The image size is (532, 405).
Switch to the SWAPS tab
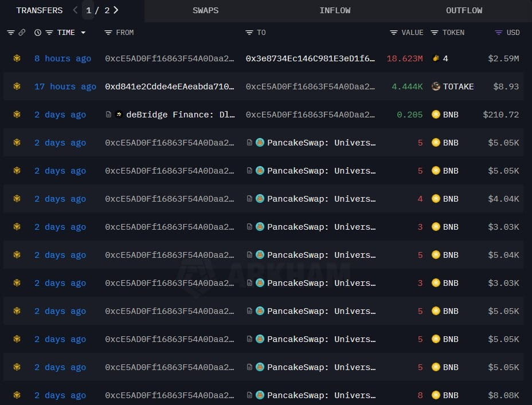pyautogui.click(x=206, y=10)
